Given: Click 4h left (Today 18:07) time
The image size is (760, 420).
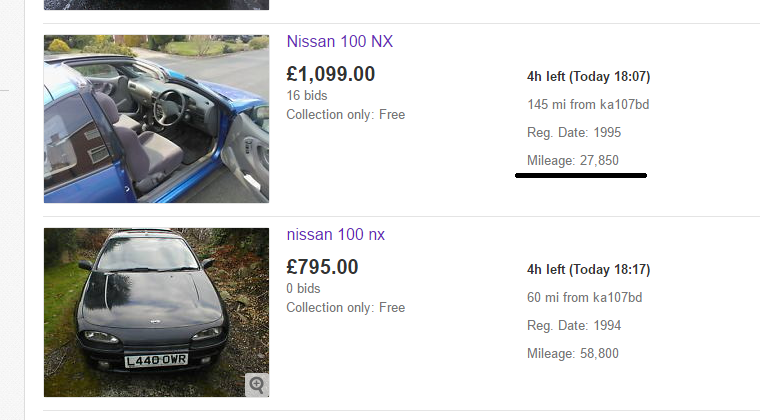Looking at the screenshot, I should coord(588,77).
